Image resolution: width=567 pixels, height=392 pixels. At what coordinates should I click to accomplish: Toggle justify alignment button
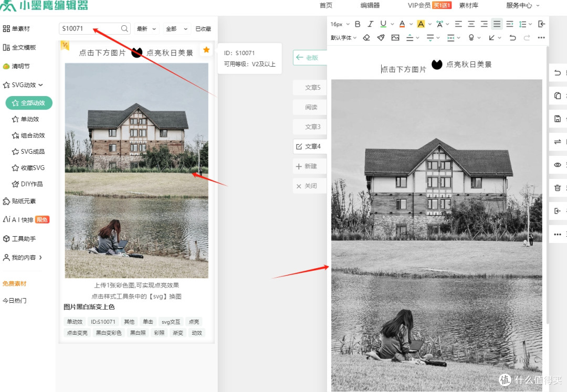coord(497,24)
